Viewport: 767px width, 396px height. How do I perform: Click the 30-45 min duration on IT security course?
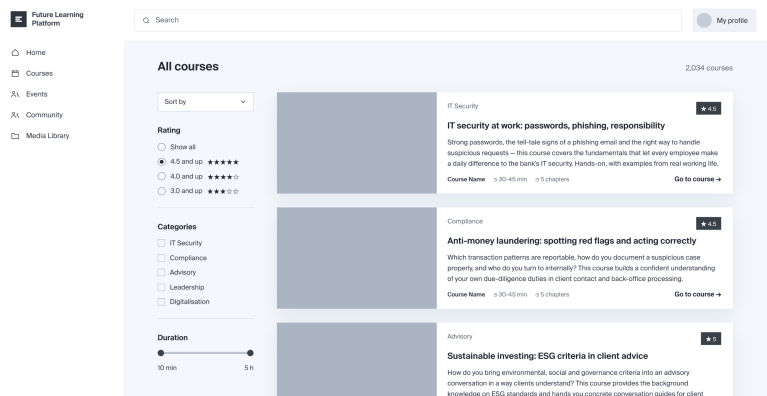pos(510,179)
